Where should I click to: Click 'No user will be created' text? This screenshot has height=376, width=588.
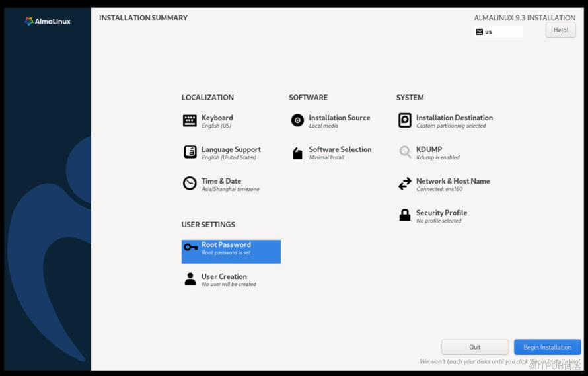click(x=229, y=284)
